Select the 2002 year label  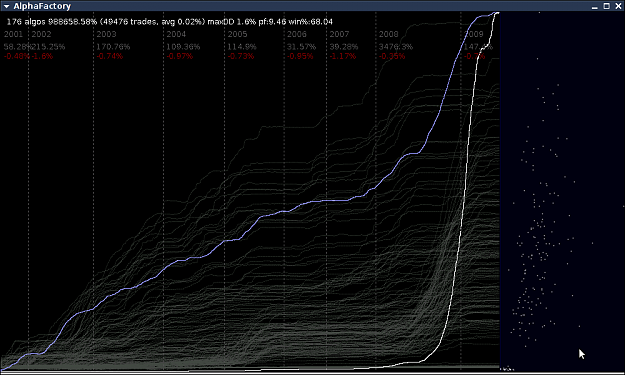point(41,34)
